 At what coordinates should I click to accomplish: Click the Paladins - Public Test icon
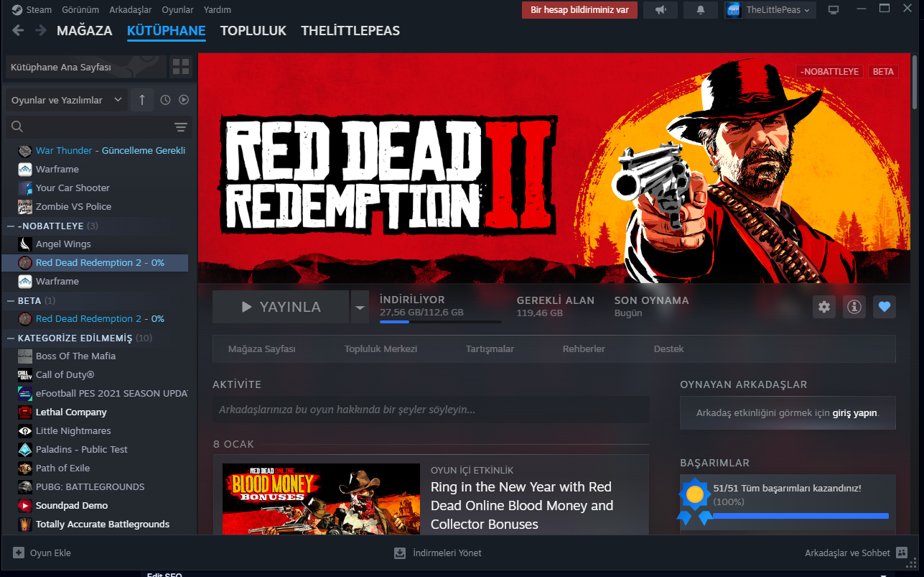point(25,449)
